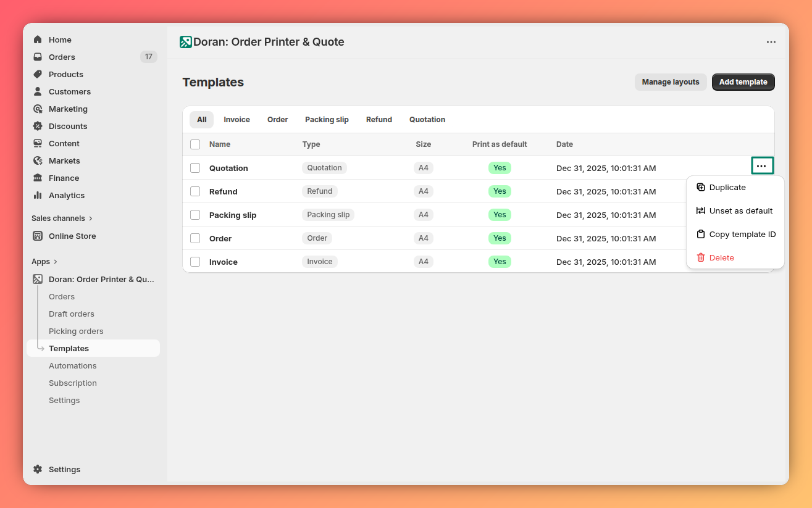
Task: Open Subscription in sidebar
Action: [x=73, y=383]
